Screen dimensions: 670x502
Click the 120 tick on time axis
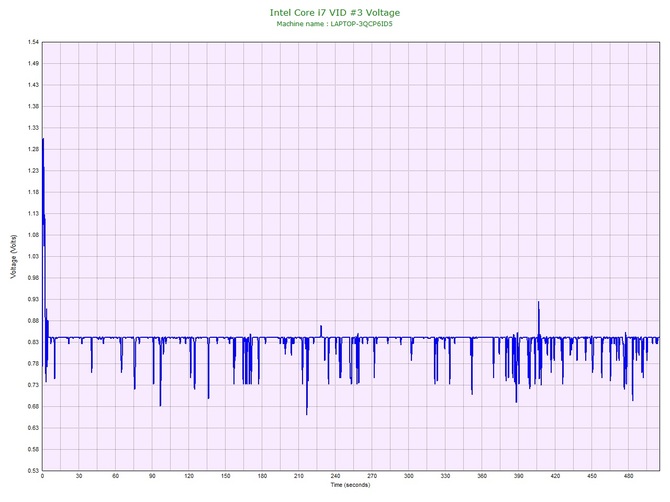tap(189, 476)
